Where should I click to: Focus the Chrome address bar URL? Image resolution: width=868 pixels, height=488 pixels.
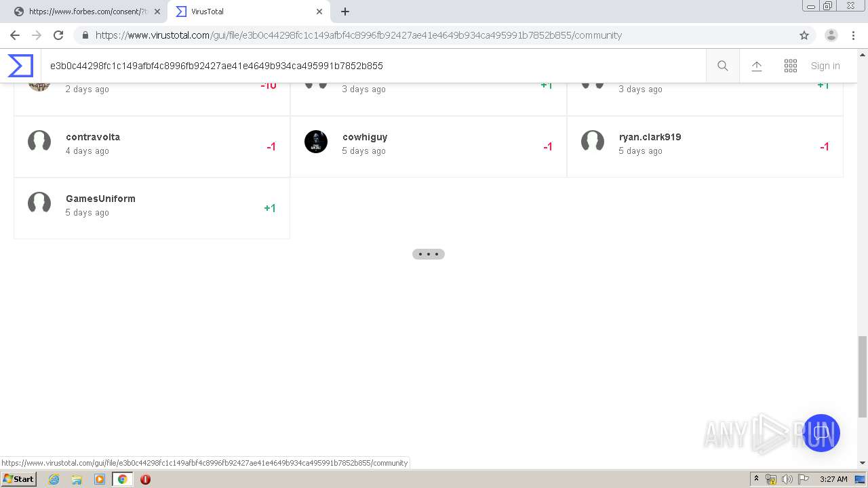click(358, 35)
